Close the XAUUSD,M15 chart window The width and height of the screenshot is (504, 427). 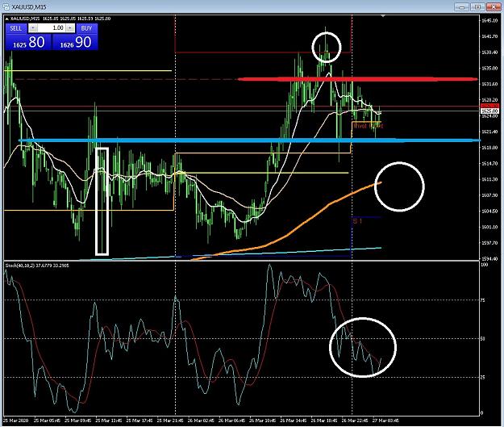pyautogui.click(x=494, y=6)
